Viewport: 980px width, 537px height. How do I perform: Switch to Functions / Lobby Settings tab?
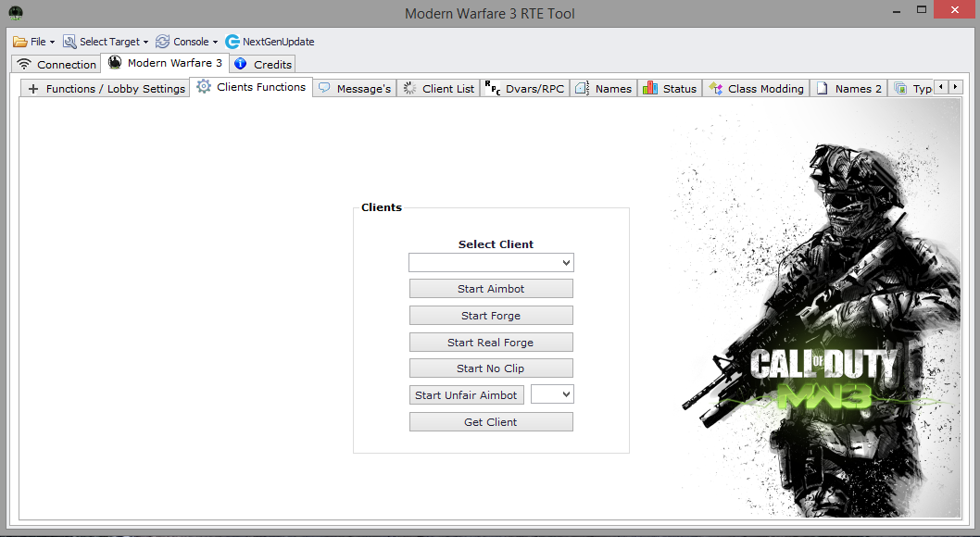tap(106, 89)
